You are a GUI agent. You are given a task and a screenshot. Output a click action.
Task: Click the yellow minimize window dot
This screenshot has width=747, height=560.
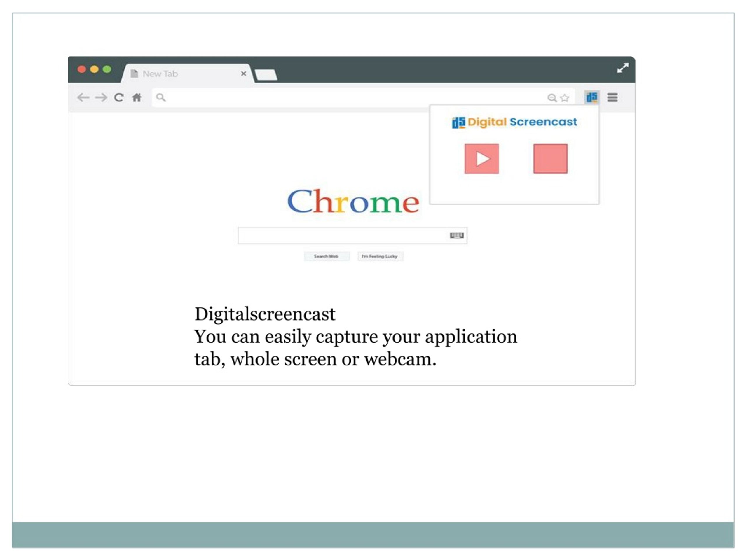(x=94, y=69)
